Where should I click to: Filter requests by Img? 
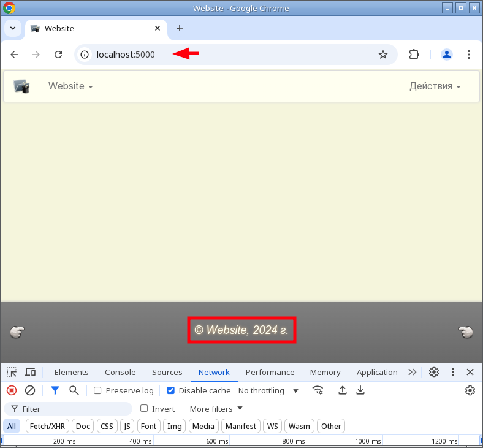click(x=174, y=426)
